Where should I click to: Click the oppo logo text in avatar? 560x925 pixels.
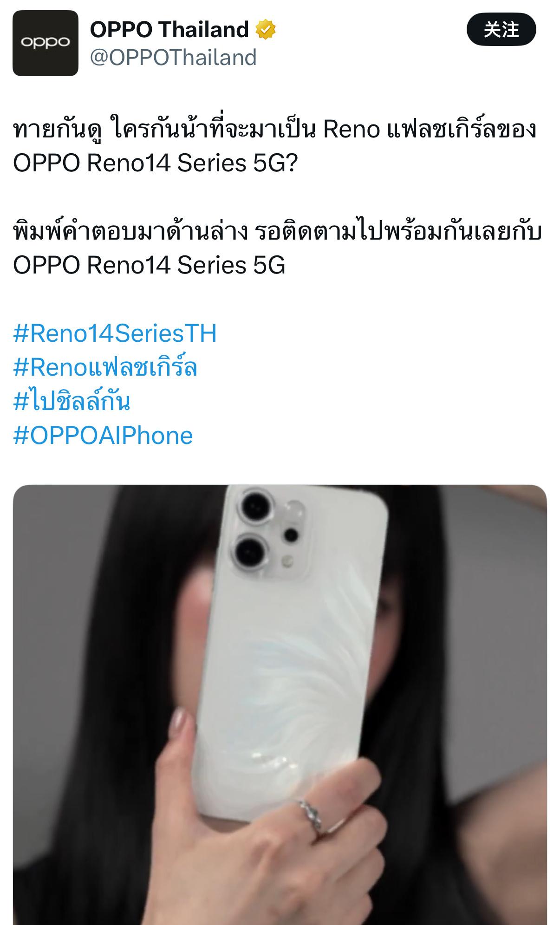point(46,43)
